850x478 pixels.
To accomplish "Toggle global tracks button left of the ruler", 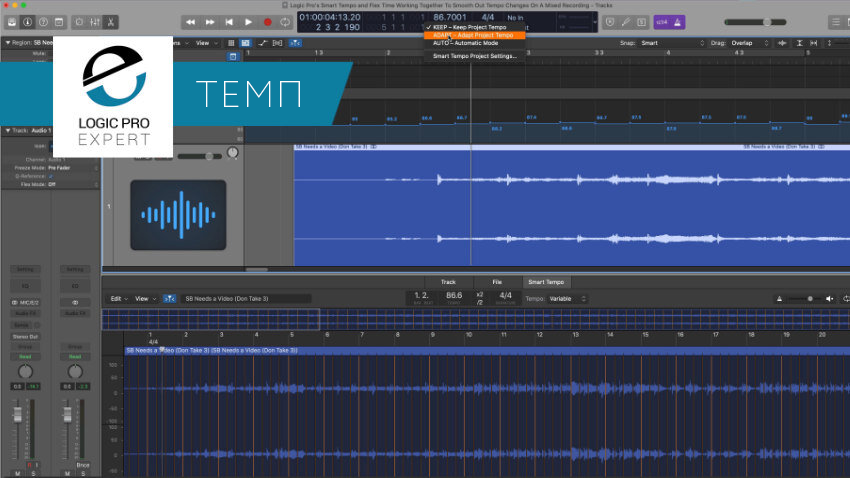I will pyautogui.click(x=233, y=56).
